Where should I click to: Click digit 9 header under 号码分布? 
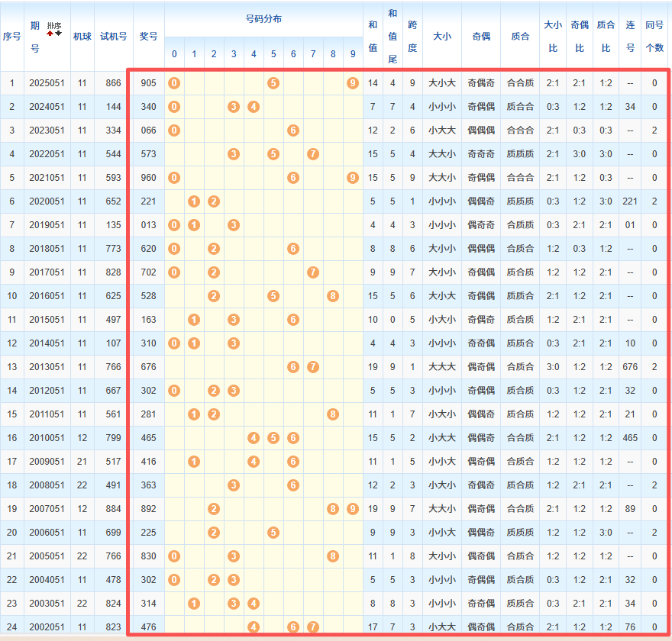point(352,54)
